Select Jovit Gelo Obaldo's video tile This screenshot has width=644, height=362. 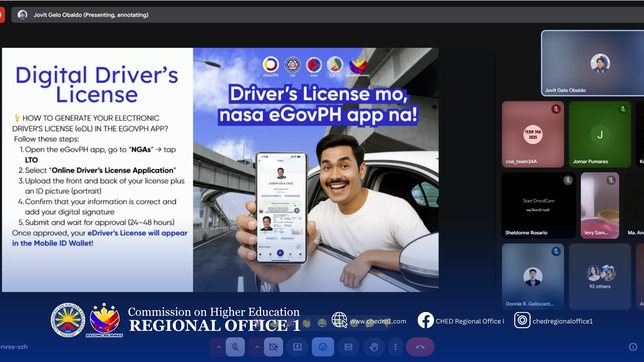click(x=593, y=63)
